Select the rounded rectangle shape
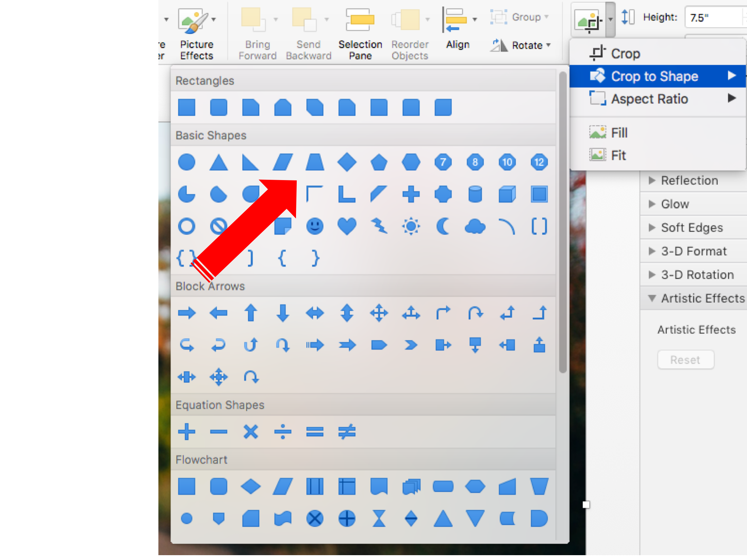 coord(219,108)
